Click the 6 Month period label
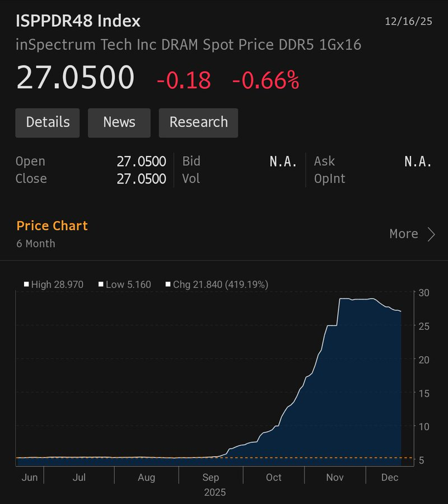448x504 pixels. [36, 244]
